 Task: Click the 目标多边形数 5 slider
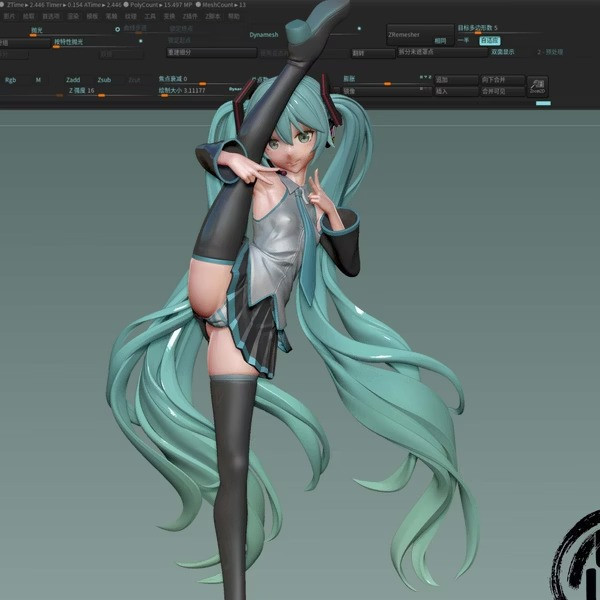[500, 30]
